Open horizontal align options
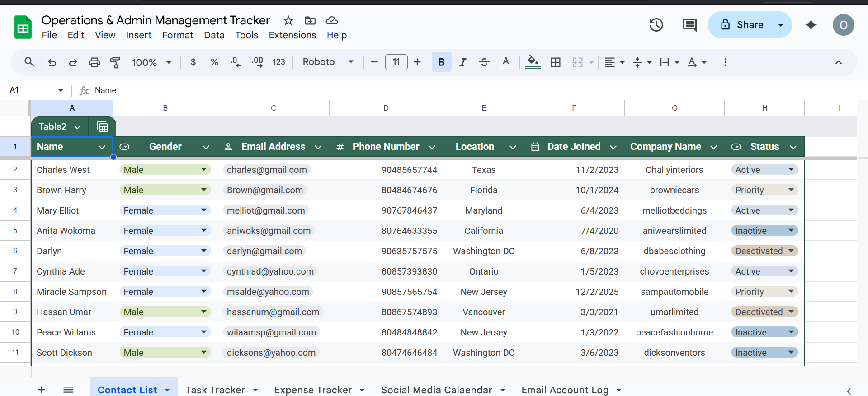Viewport: 868px width, 396px height. (614, 62)
